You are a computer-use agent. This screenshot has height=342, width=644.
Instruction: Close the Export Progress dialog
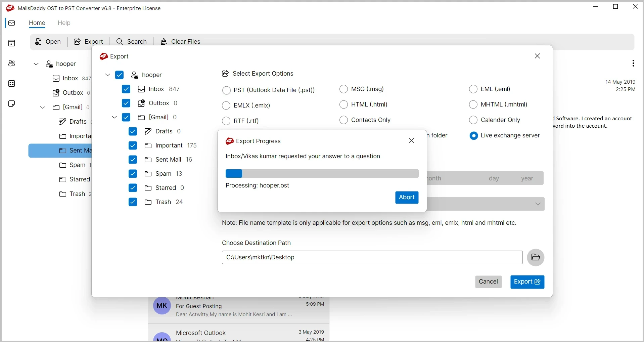pos(412,141)
